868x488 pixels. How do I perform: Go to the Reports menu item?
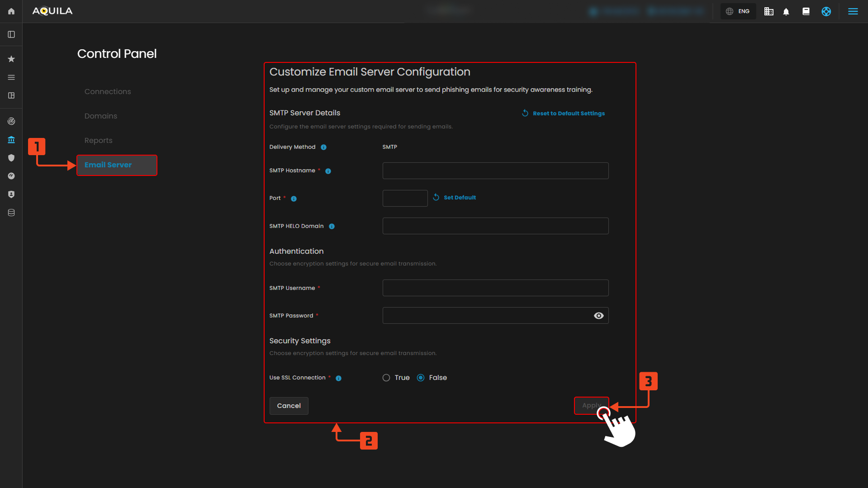[99, 141]
